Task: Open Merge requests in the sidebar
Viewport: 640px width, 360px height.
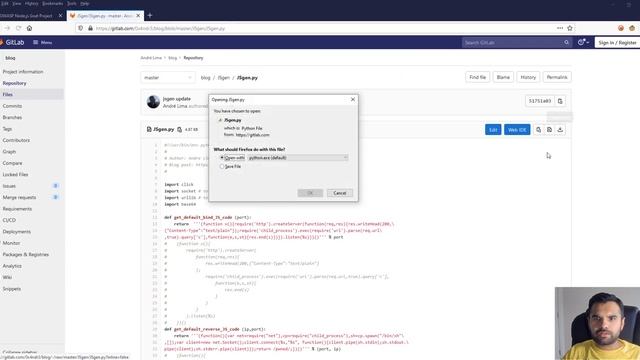Action: (x=19, y=198)
